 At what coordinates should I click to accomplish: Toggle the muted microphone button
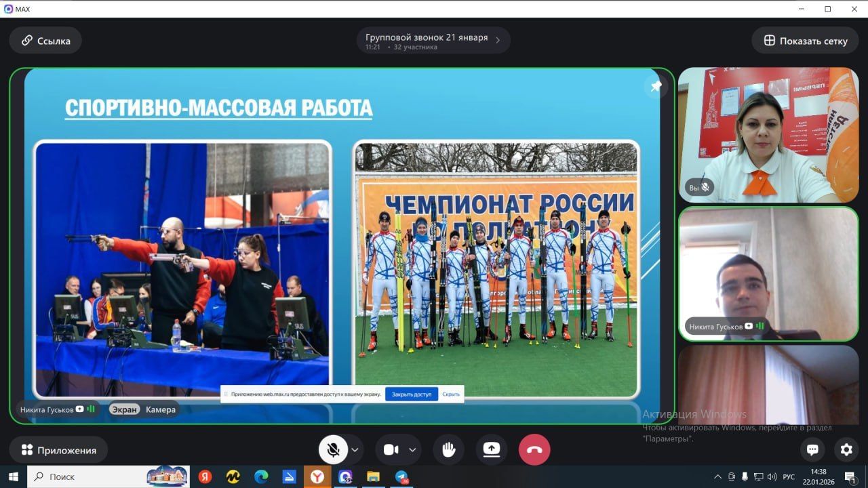click(333, 449)
